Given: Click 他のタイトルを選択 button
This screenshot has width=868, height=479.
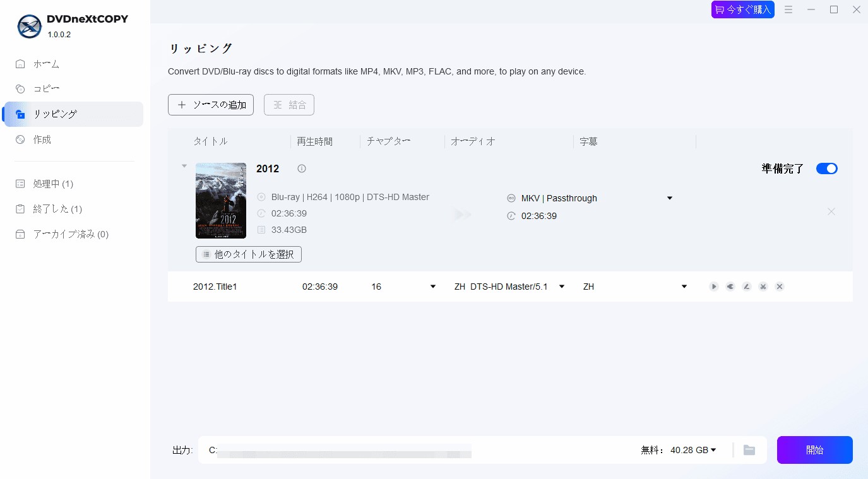Looking at the screenshot, I should (249, 254).
